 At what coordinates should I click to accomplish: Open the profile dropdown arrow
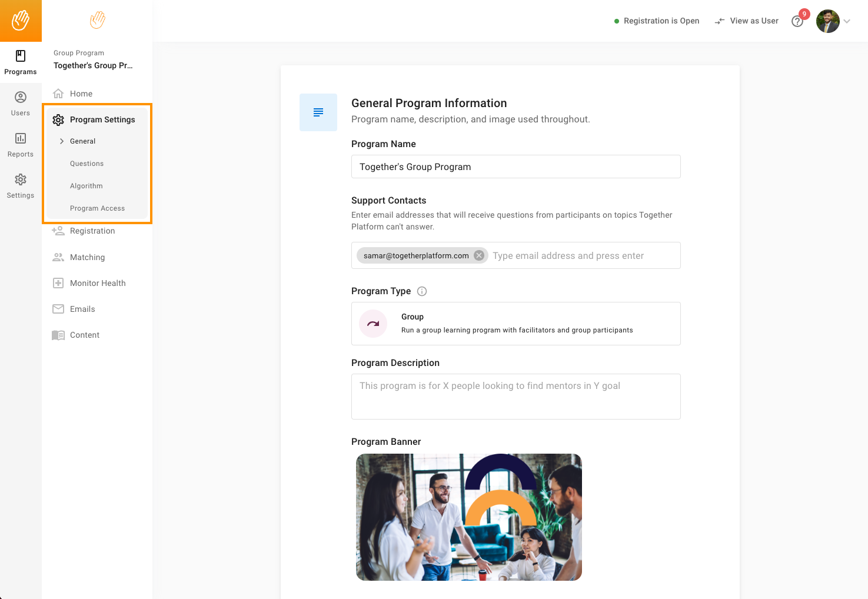tap(847, 21)
